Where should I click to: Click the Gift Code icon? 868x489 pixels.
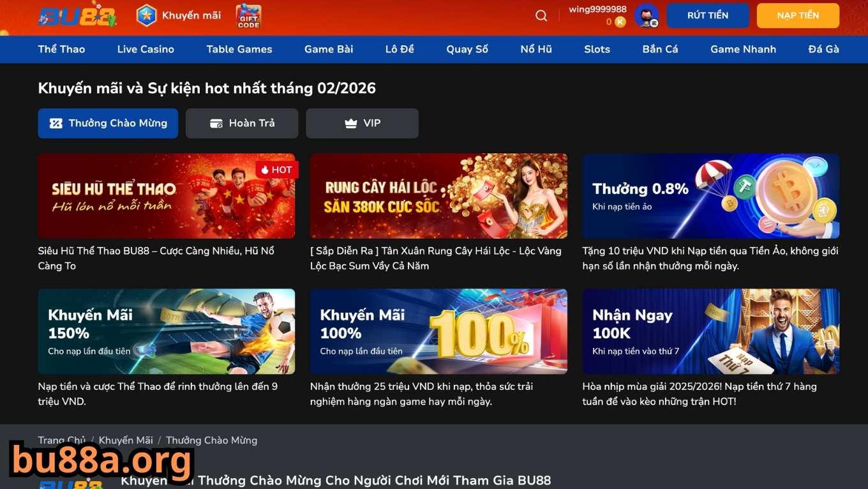point(248,16)
